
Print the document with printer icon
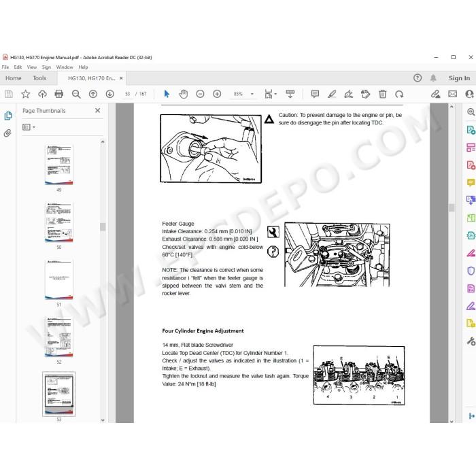pyautogui.click(x=59, y=94)
